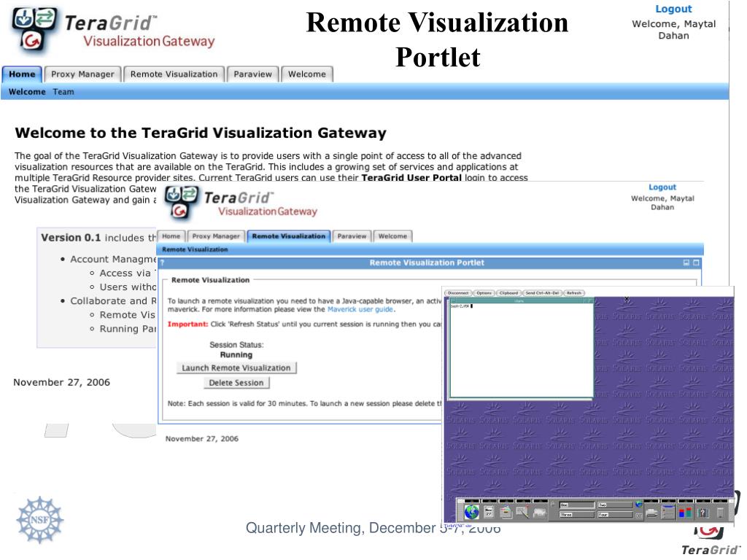Viewport: 747px width, 560px height.
Task: Expand subpanel arrow above the style manager icon
Action: pyautogui.click(x=668, y=501)
